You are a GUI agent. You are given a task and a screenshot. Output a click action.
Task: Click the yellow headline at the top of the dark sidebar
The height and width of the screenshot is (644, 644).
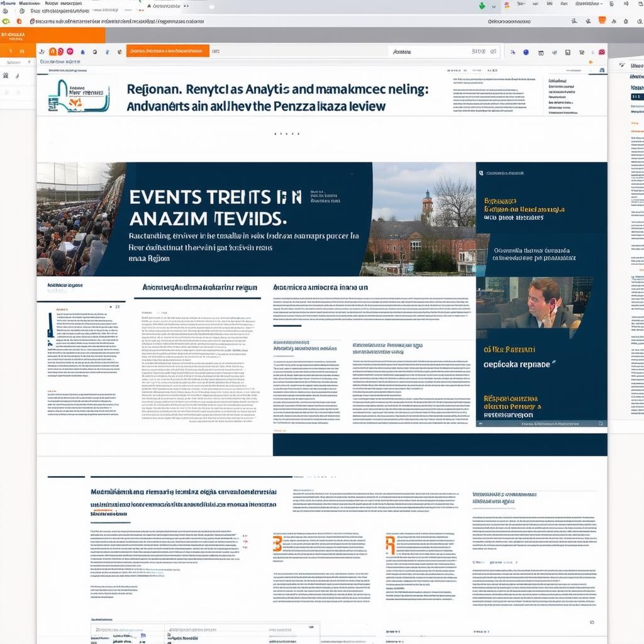click(525, 209)
